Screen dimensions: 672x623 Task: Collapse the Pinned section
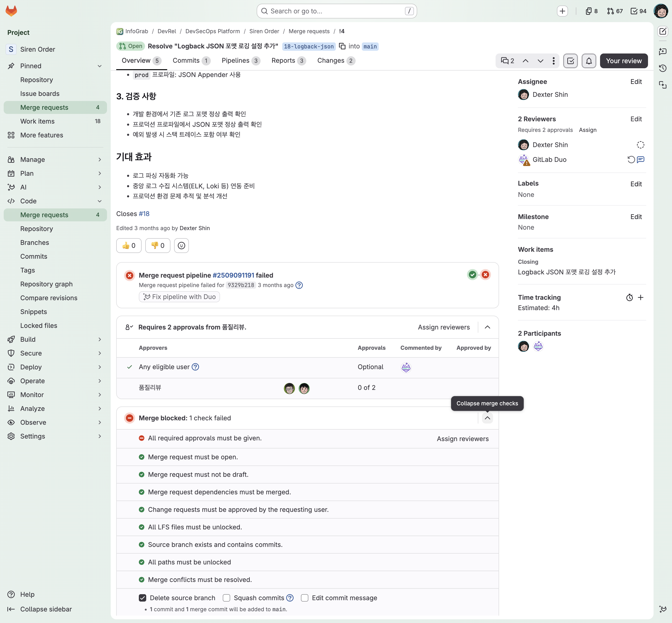(55, 66)
